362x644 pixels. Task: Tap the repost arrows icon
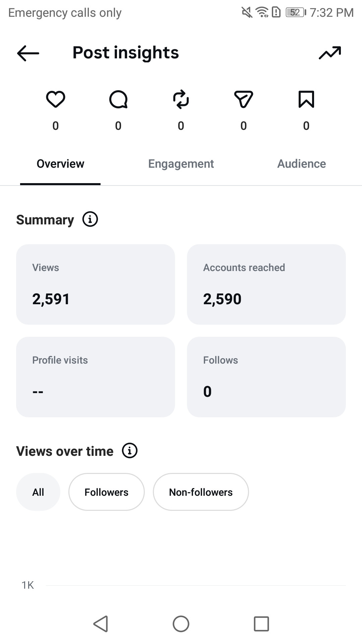pos(181,99)
